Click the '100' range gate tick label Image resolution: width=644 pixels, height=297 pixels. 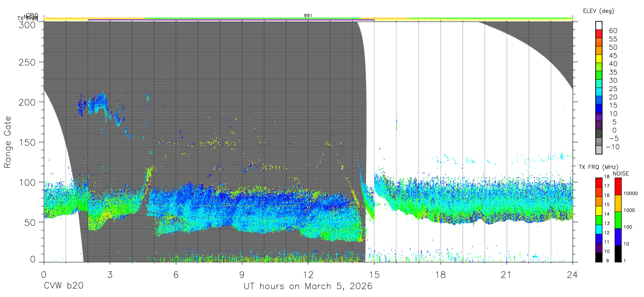click(26, 182)
